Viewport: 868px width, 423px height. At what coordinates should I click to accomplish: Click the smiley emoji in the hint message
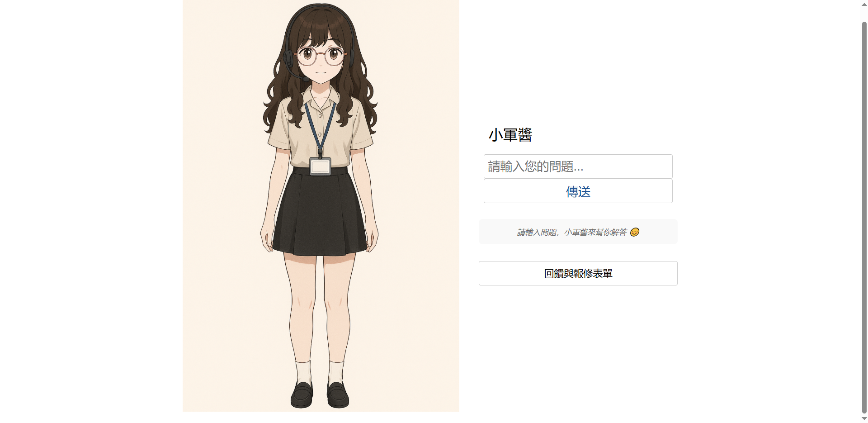point(635,232)
